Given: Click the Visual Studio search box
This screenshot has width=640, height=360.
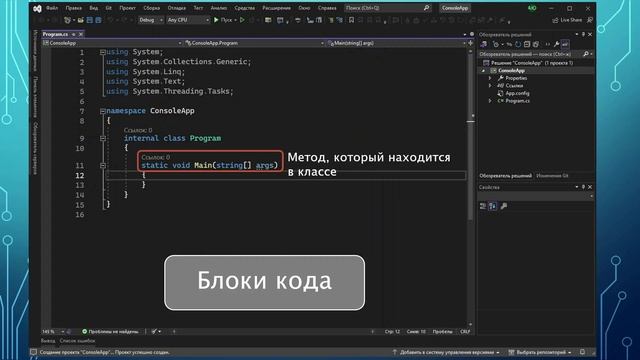Looking at the screenshot, I should point(387,8).
